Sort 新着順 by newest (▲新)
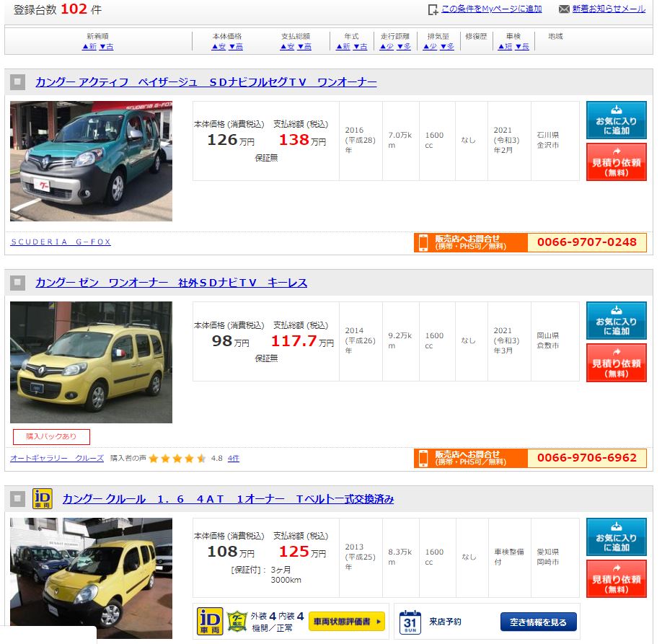Viewport: 662px width, 644px height. click(x=89, y=46)
